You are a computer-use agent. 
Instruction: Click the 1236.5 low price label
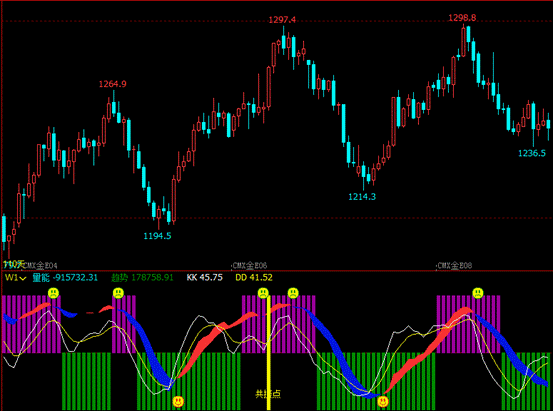pyautogui.click(x=532, y=153)
